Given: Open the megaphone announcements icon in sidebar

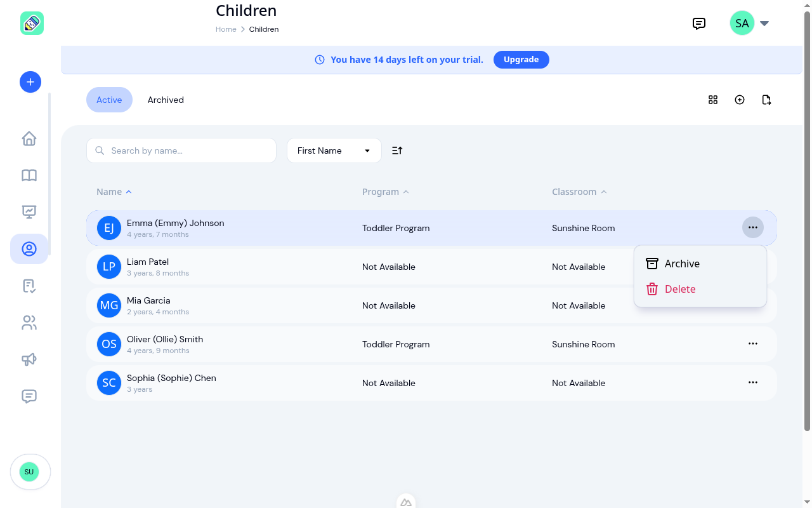Looking at the screenshot, I should [x=29, y=359].
